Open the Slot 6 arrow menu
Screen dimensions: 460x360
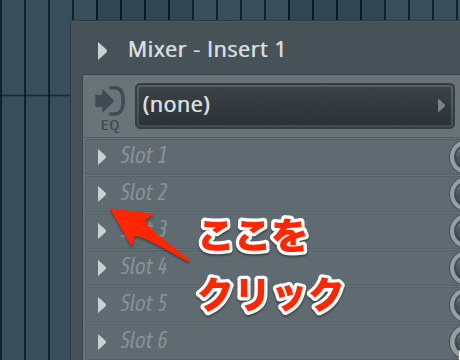[x=102, y=342]
